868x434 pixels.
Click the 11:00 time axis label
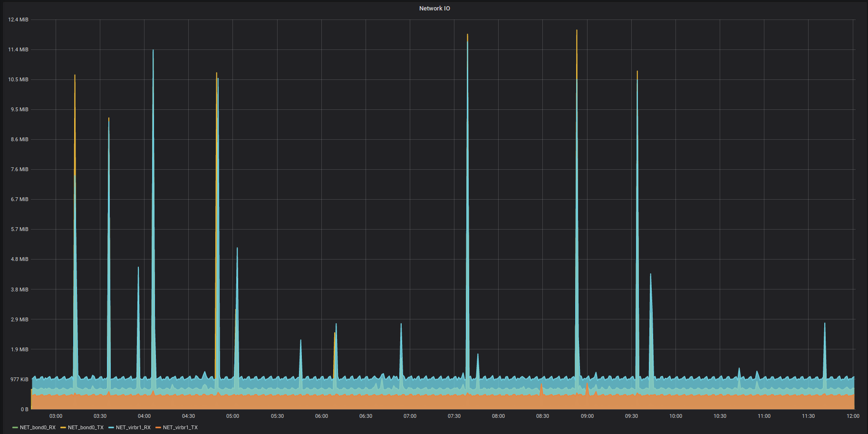coord(764,416)
